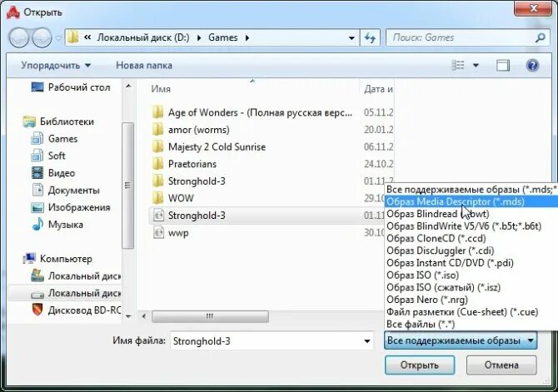The height and width of the screenshot is (392, 558).
Task: Click the Дата и column header
Action: click(378, 89)
